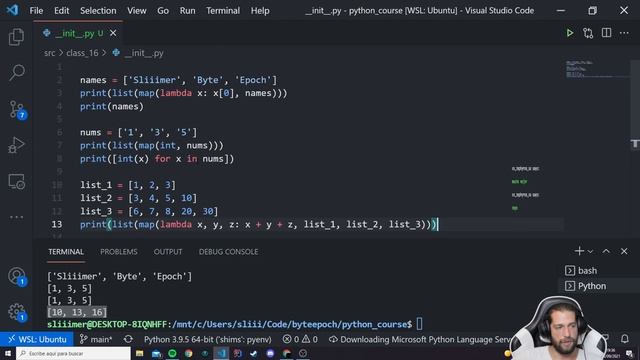The image size is (640, 360).
Task: Switch git branch via main* indicator
Action: (x=96, y=339)
